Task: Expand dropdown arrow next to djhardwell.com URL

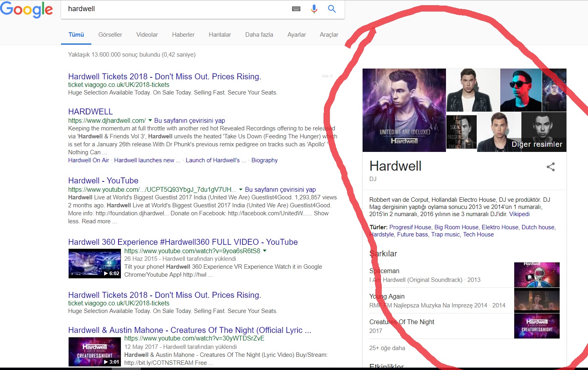Action: pos(150,120)
